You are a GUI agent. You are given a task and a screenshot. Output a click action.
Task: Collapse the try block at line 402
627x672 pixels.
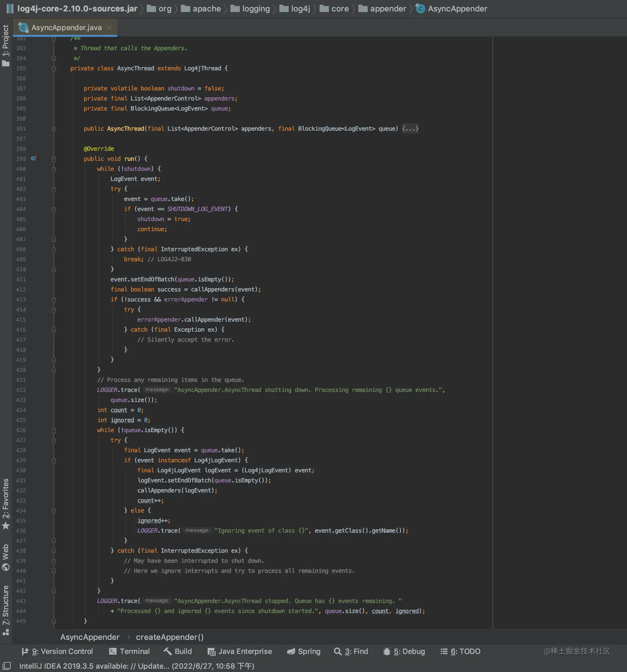54,189
